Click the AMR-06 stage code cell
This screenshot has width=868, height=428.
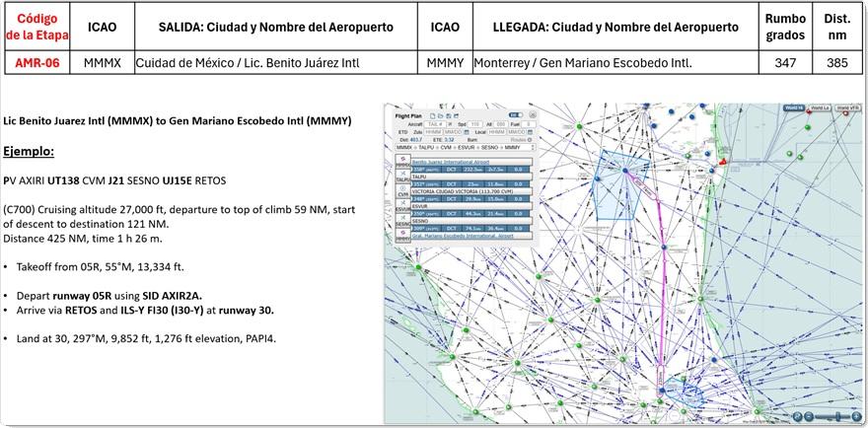pos(37,62)
